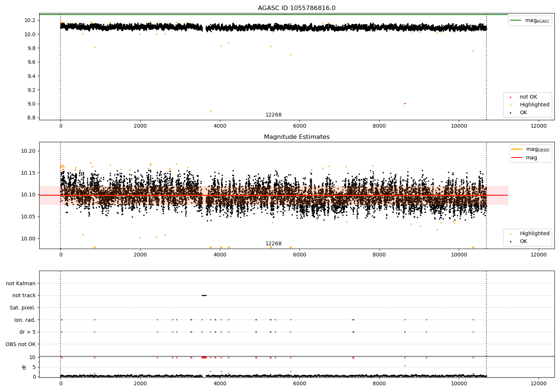
Task: Click the 'OBS not OK' row label
Action: [x=21, y=344]
